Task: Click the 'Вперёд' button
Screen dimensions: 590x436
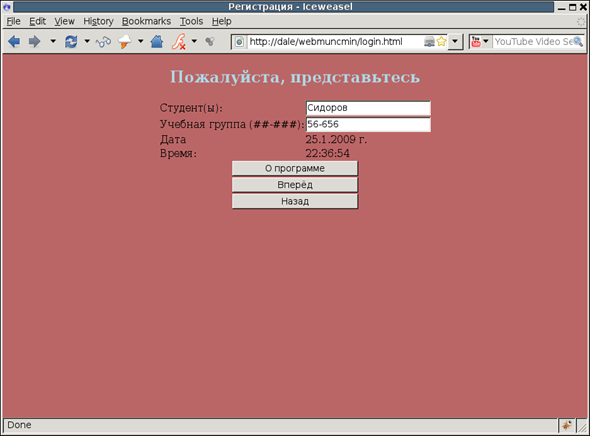Action: click(x=295, y=185)
